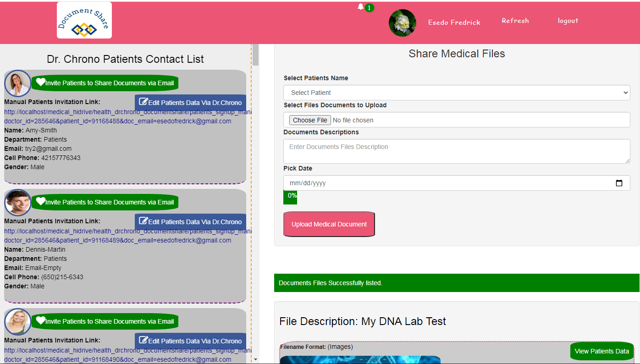Click the Email-Empty text in Dennis-Martin's card
This screenshot has height=364, width=640.
[x=43, y=268]
